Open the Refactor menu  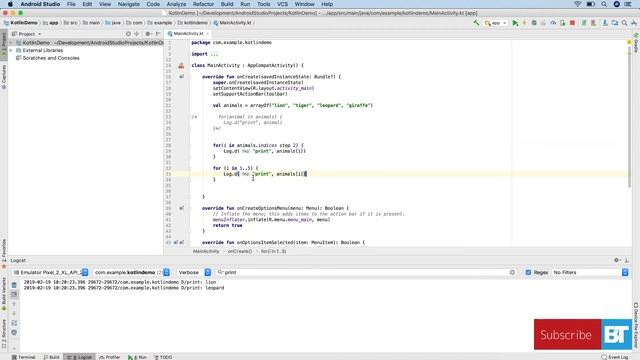pyautogui.click(x=203, y=4)
